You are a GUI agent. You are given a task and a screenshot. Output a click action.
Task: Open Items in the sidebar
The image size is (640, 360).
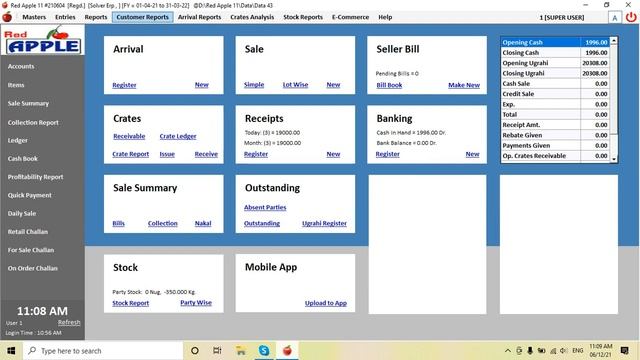coord(16,85)
